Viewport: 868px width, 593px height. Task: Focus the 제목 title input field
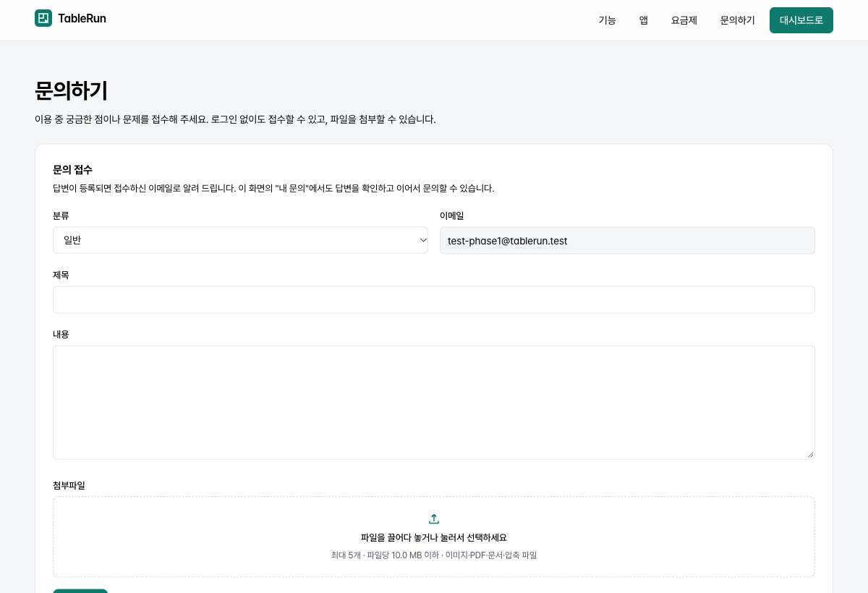point(434,299)
